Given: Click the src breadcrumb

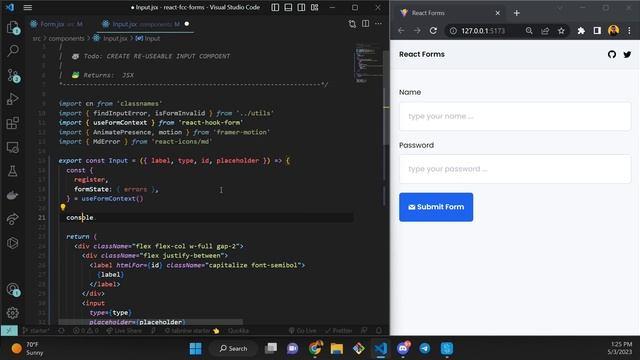Looking at the screenshot, I should pos(37,38).
